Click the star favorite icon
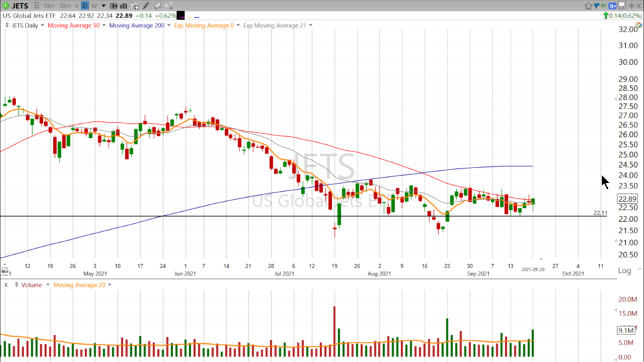644x362 pixels. coord(588,6)
